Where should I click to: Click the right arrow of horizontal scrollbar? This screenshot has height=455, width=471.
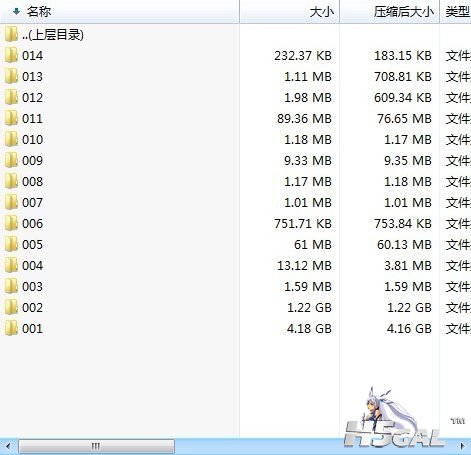click(462, 446)
